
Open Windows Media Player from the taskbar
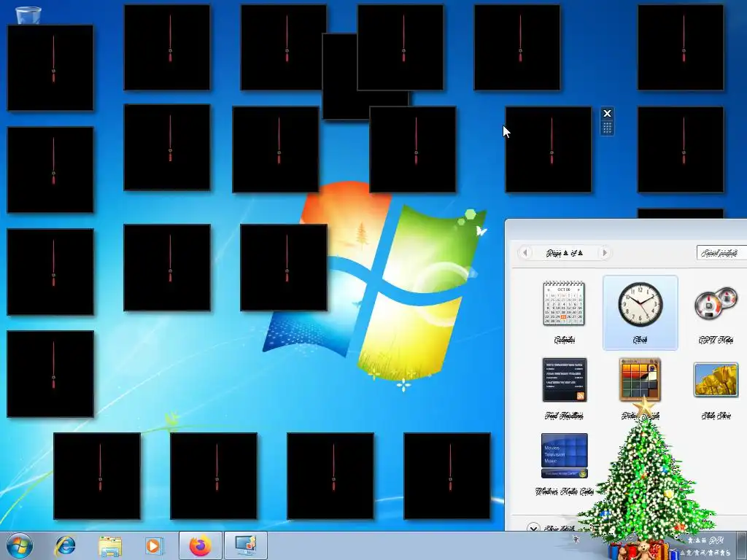[x=154, y=545]
